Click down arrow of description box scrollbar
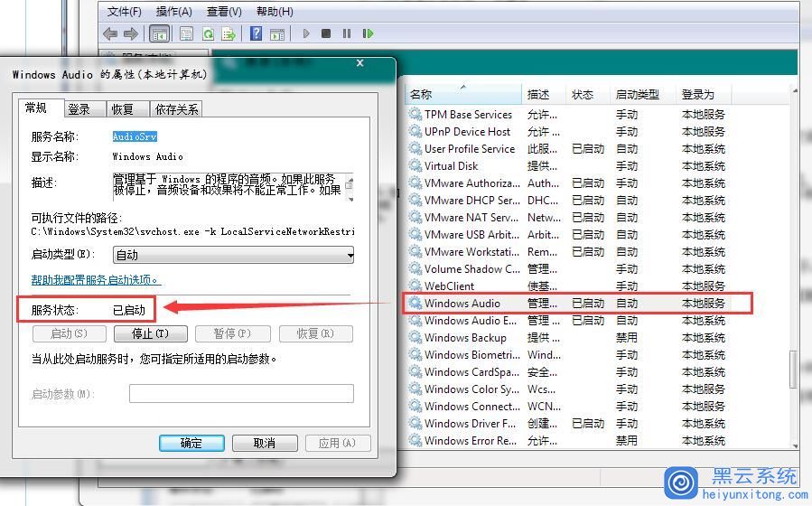Viewport: 812px width, 506px height. point(350,199)
